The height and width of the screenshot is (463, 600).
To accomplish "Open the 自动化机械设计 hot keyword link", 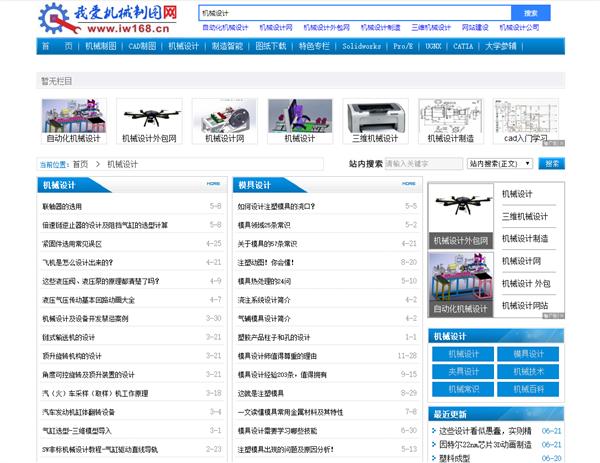I will pyautogui.click(x=225, y=28).
